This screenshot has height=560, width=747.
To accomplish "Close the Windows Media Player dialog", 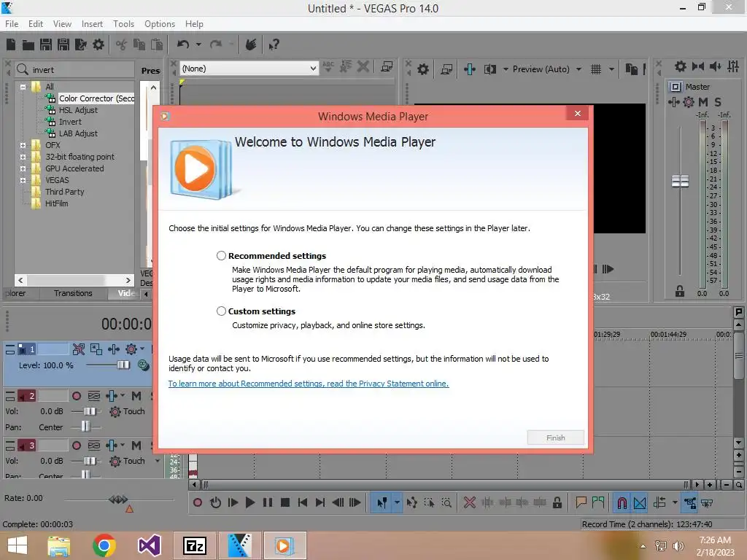I will (578, 113).
